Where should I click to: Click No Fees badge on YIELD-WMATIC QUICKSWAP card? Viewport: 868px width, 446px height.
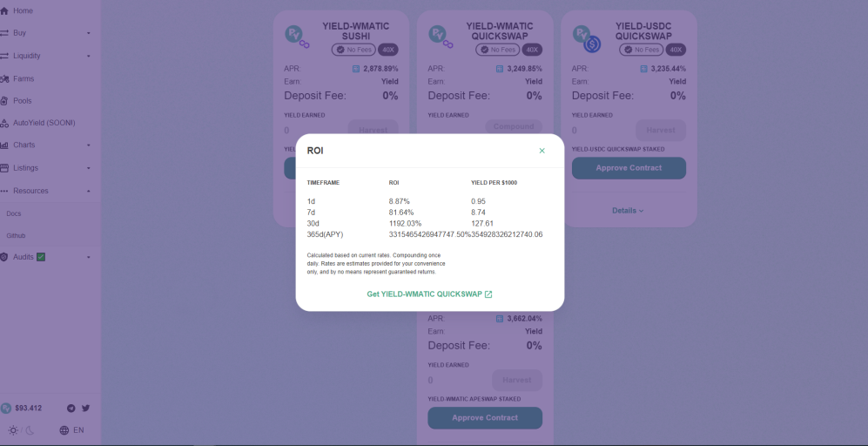click(498, 50)
